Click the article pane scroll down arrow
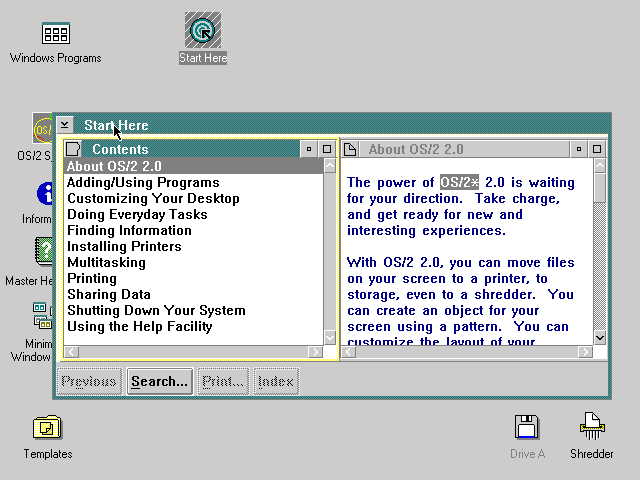640x480 pixels. pos(600,338)
